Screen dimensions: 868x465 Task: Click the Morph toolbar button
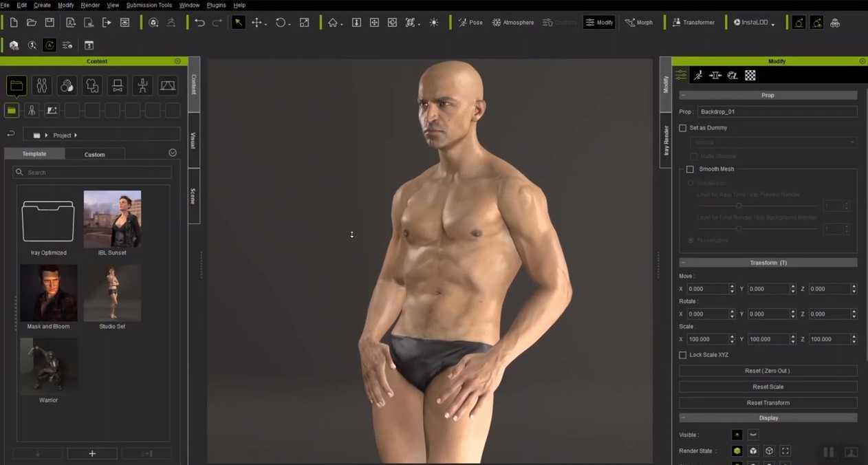pos(639,23)
